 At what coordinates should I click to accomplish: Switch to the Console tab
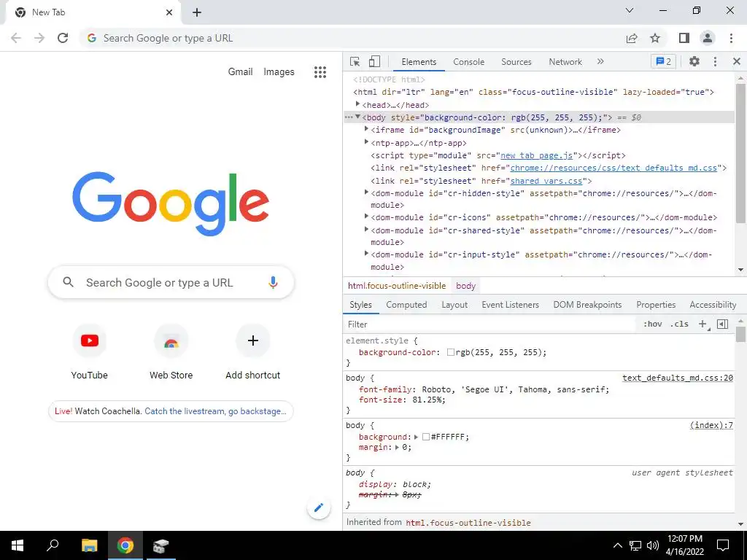(x=469, y=62)
